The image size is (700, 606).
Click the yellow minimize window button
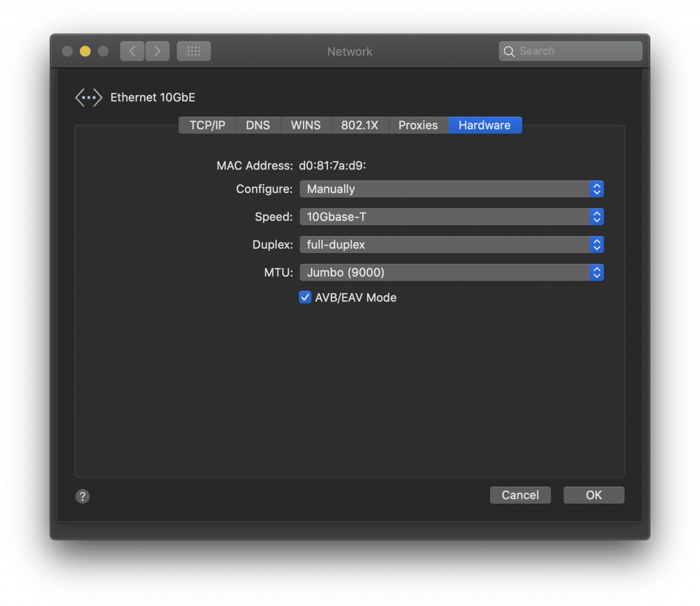(x=85, y=51)
